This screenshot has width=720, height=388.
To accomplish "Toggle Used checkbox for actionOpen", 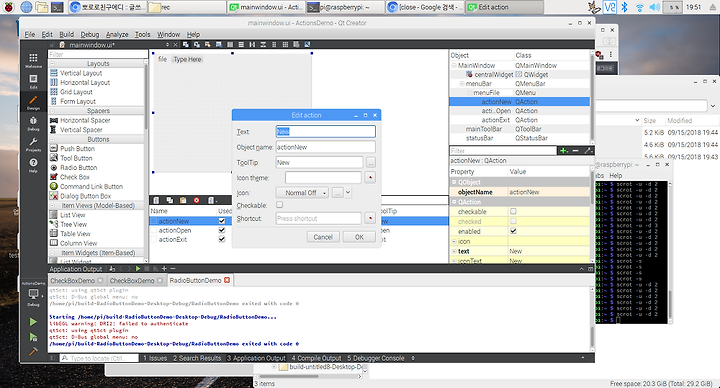I will pyautogui.click(x=222, y=230).
